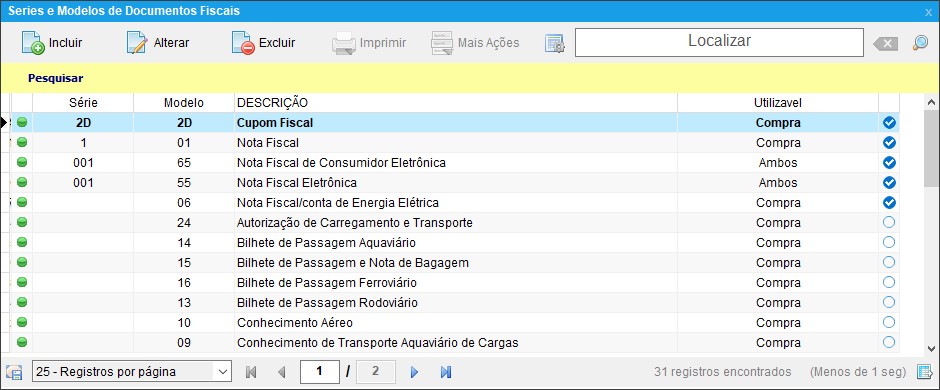This screenshot has width=940, height=390.
Task: Click the green status dot for Nota Fiscal
Action: click(x=22, y=143)
